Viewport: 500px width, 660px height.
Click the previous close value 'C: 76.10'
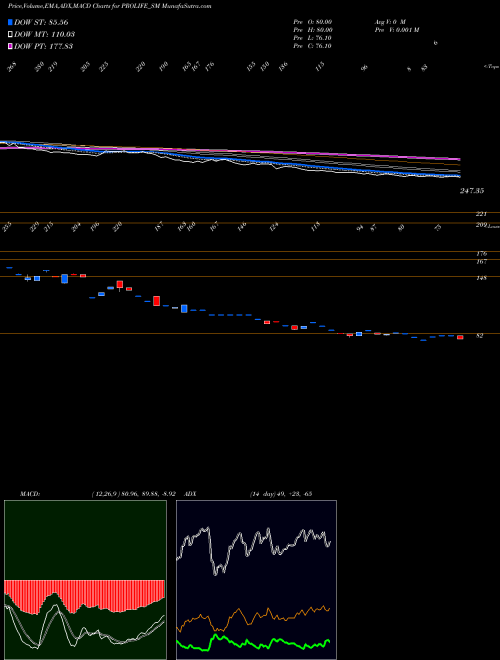click(x=320, y=46)
